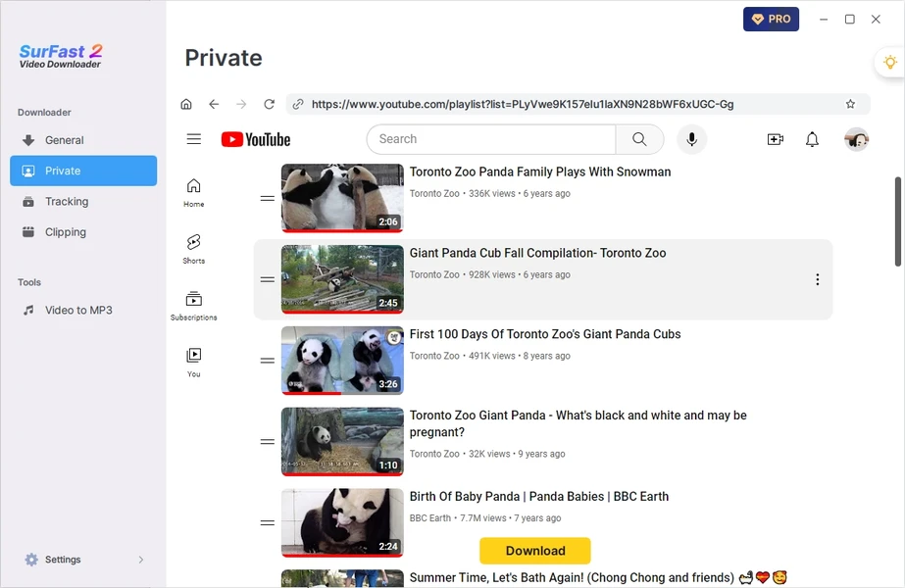Open the First 100 Days thumbnail
Viewport: 905px width, 588px height.
[x=342, y=361]
